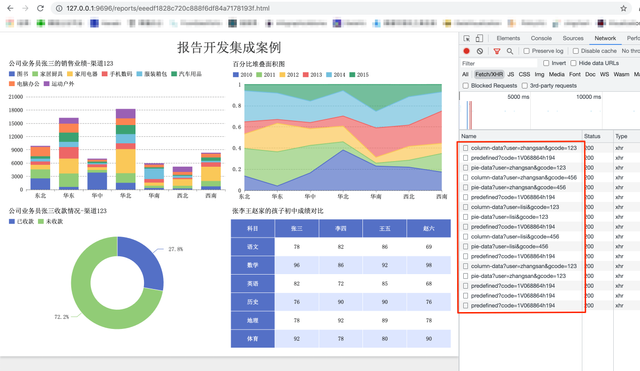
Task: Click the 李四 column header in table
Action: [341, 229]
